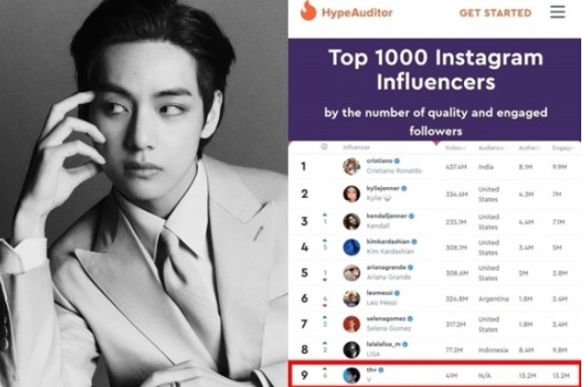Open selenagomez's red profile avatar
The height and width of the screenshot is (387, 588).
click(352, 324)
